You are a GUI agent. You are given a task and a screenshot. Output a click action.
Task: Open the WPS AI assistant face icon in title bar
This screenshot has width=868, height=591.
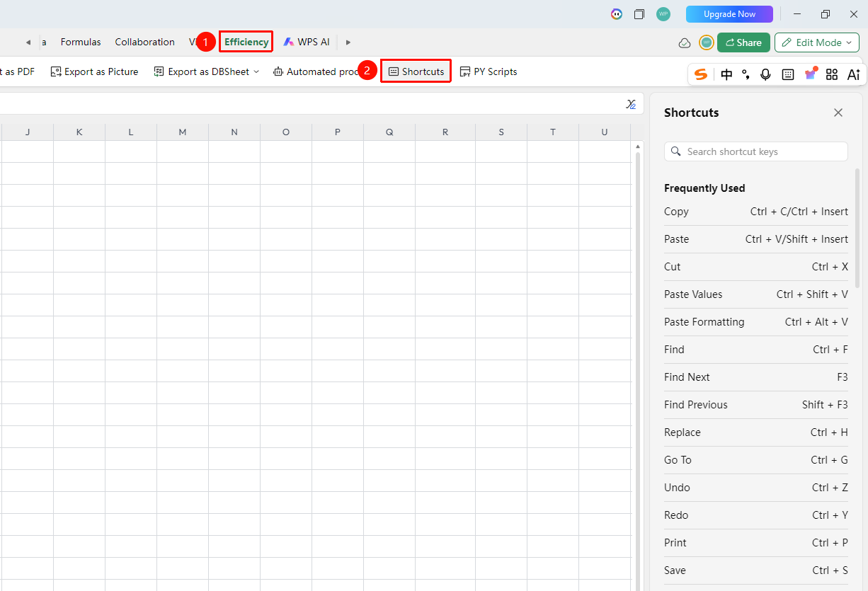[617, 14]
